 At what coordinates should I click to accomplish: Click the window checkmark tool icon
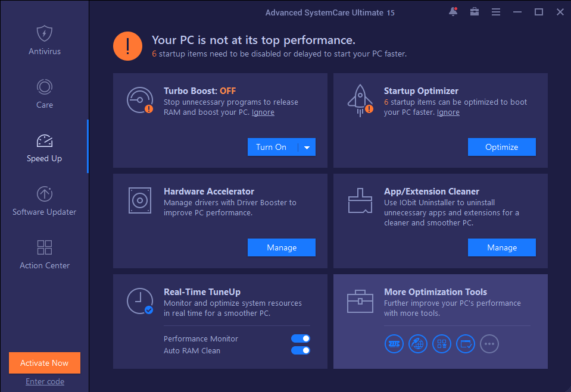(466, 343)
